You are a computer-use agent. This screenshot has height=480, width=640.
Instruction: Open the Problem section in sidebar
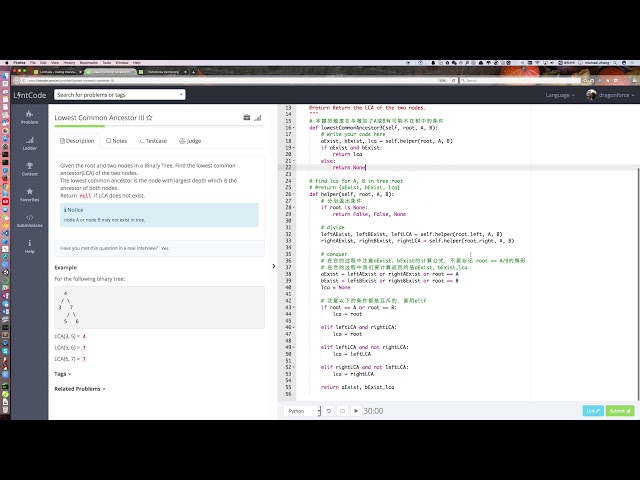click(x=30, y=117)
